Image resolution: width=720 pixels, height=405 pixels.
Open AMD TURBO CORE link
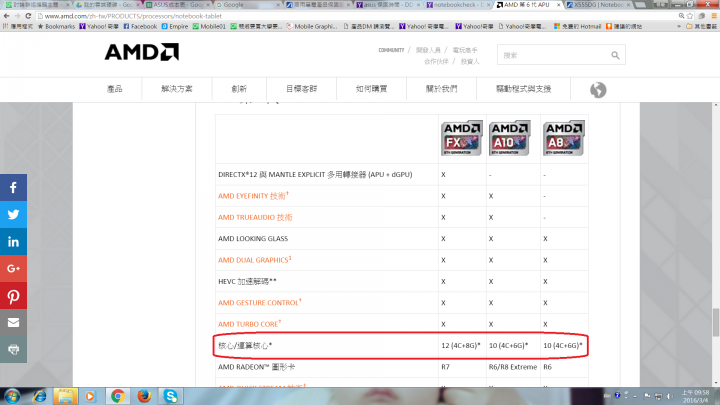click(249, 324)
